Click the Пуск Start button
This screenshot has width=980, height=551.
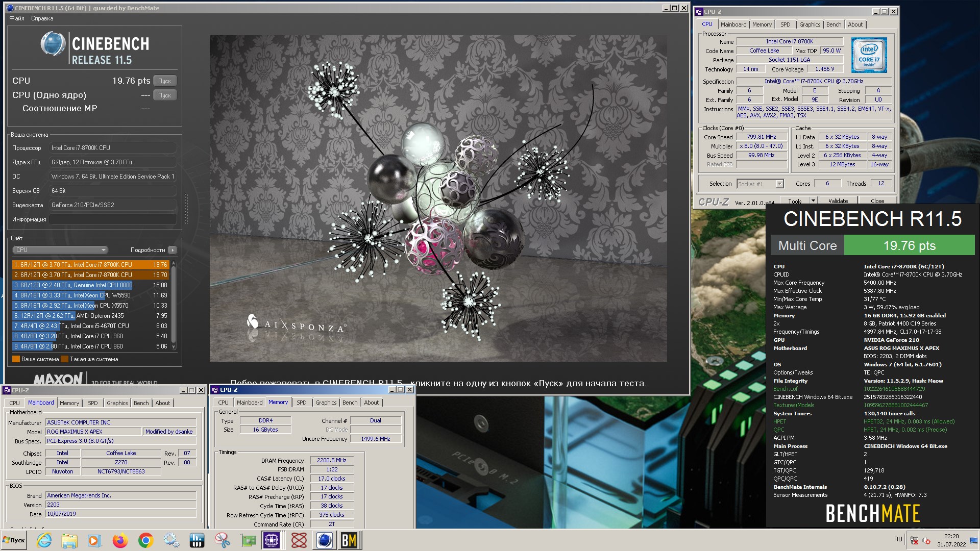[x=14, y=540]
